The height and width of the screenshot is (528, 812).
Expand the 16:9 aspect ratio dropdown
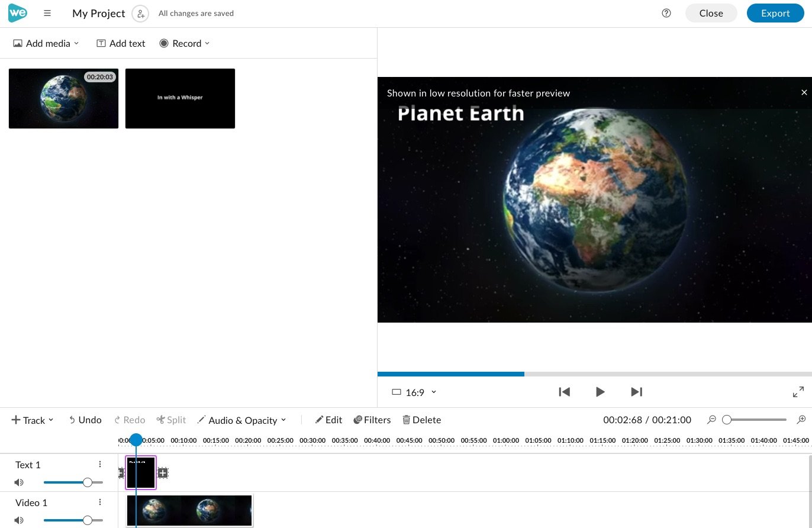tap(434, 392)
